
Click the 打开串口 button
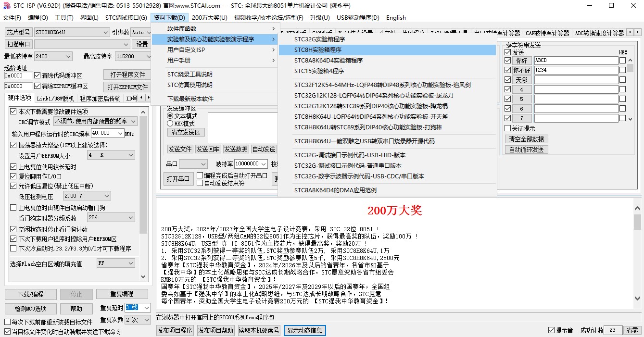click(x=178, y=179)
